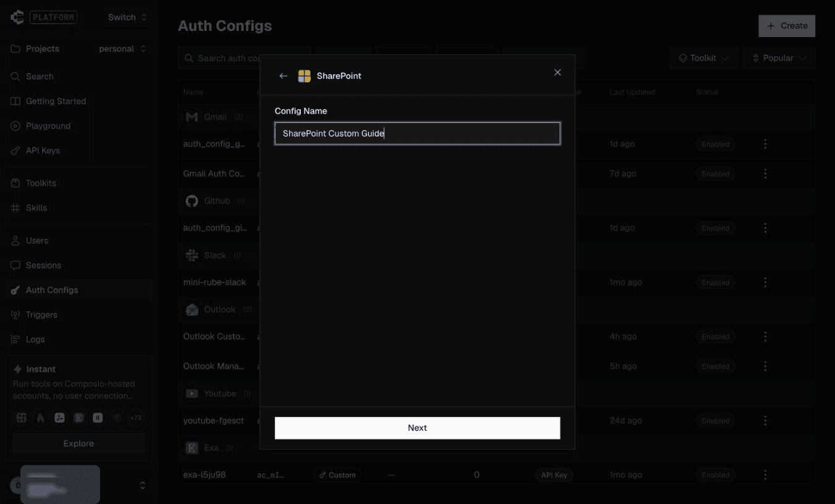835x504 pixels.
Task: Click the Config Name input field
Action: [417, 133]
